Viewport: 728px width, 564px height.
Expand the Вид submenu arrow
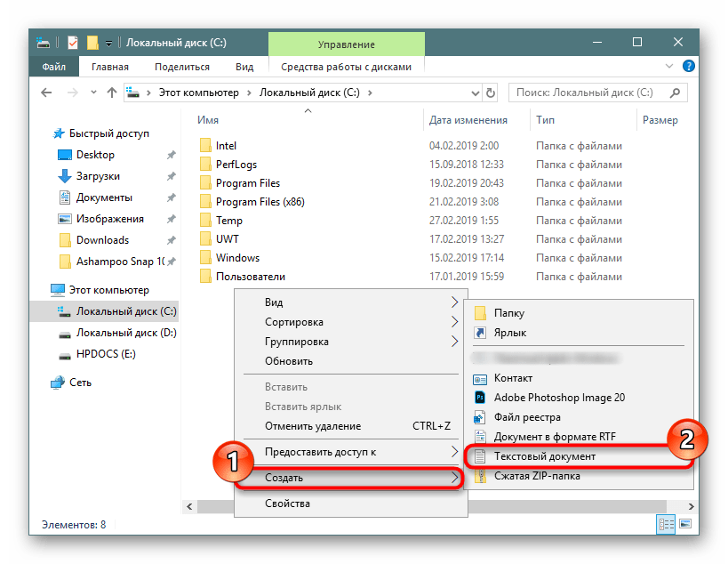pyautogui.click(x=454, y=302)
